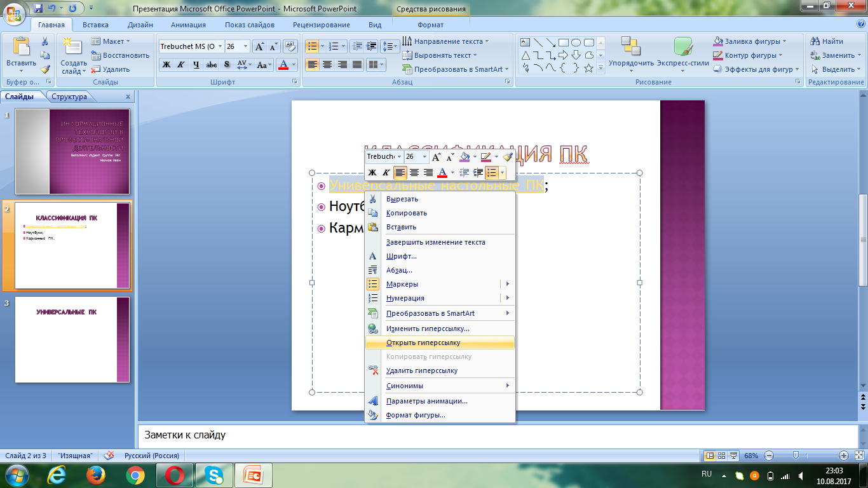Expand Заливка фигуры dropdown
Screen dimensions: 868x488
pos(749,41)
